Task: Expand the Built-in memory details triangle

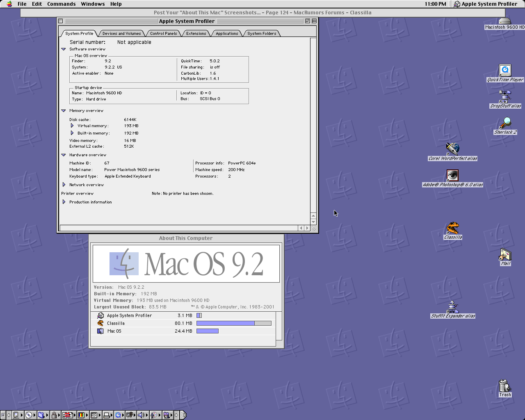Action: pyautogui.click(x=72, y=133)
